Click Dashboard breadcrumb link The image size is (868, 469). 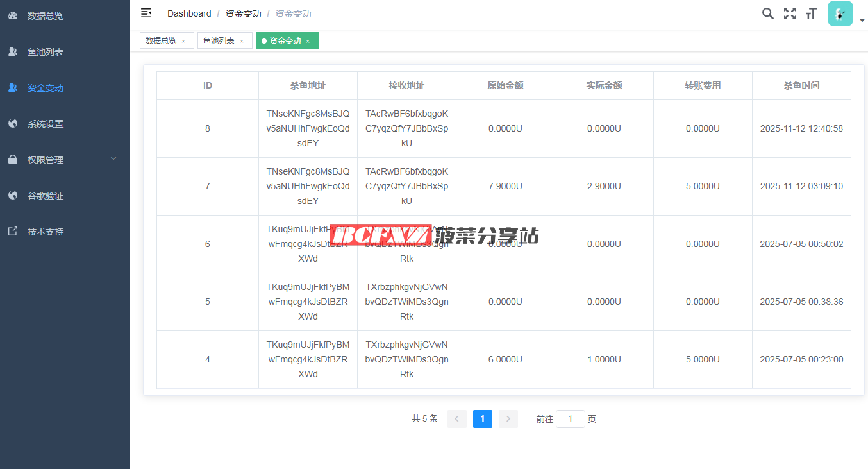tap(189, 13)
